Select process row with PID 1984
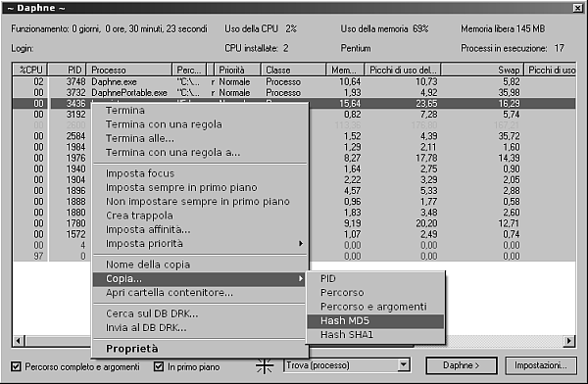 (294, 147)
